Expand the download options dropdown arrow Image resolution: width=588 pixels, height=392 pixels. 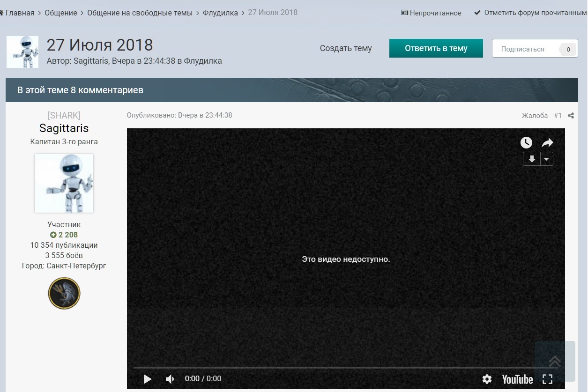547,159
